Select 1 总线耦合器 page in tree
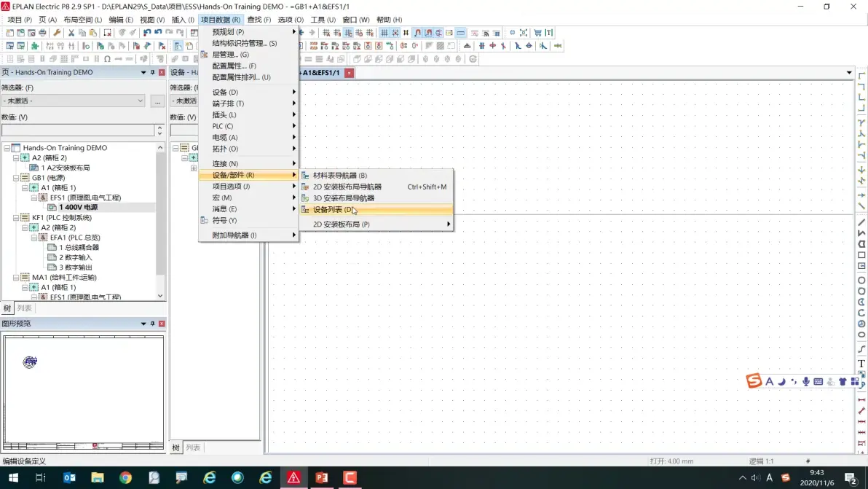Viewport: 868px width, 489px height. click(79, 248)
